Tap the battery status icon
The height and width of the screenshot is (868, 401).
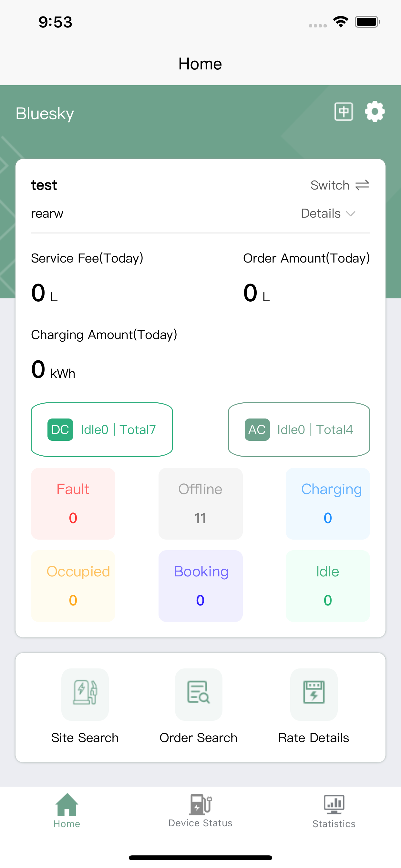click(x=367, y=22)
